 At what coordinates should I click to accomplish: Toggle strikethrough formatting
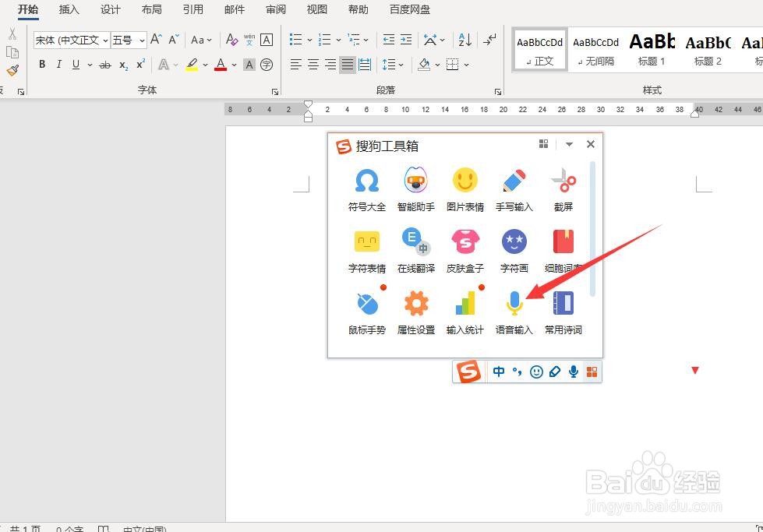(x=104, y=65)
